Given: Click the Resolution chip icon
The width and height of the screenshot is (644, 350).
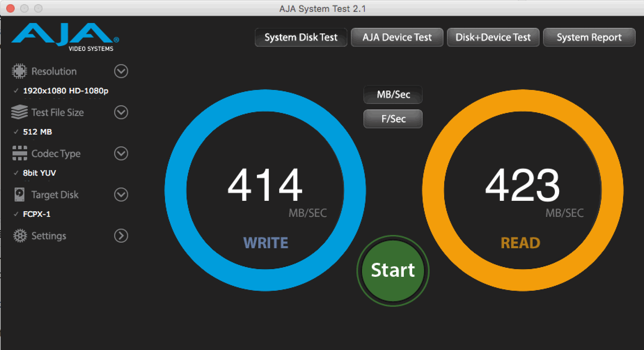Looking at the screenshot, I should click(19, 71).
